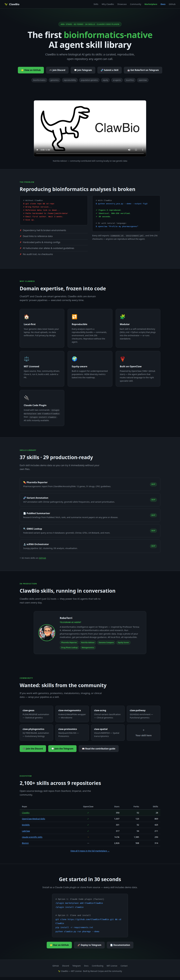Screen dimensions: 180x980
Task: Visit GitHub from the top navigation
Action: coord(172,4)
